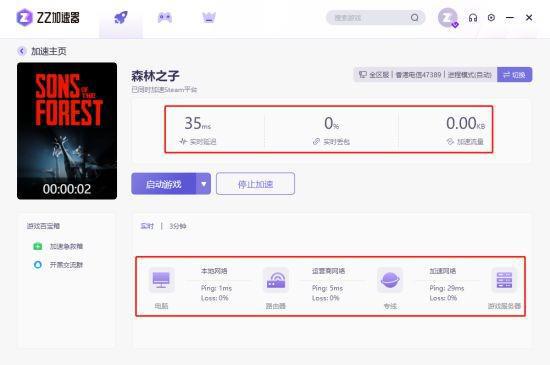Image resolution: width=550 pixels, height=365 pixels.
Task: Open 加速急救箱 in the toolbox
Action: point(58,246)
